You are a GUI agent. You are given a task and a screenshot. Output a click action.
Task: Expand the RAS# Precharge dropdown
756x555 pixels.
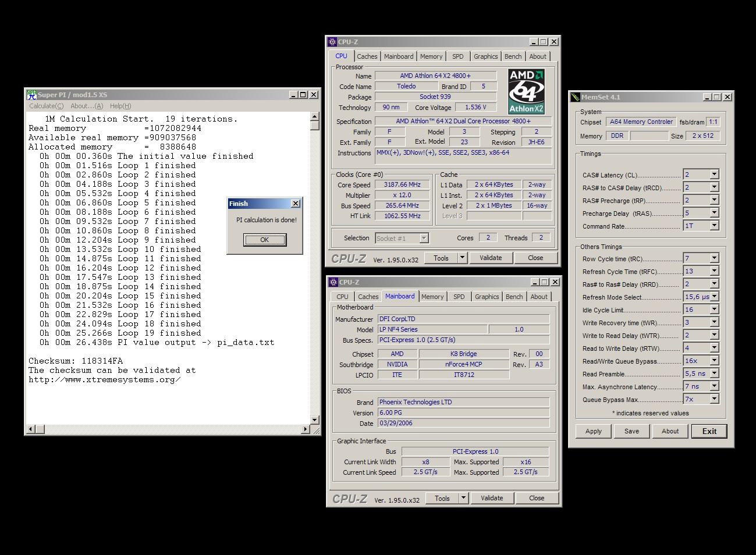pos(714,200)
